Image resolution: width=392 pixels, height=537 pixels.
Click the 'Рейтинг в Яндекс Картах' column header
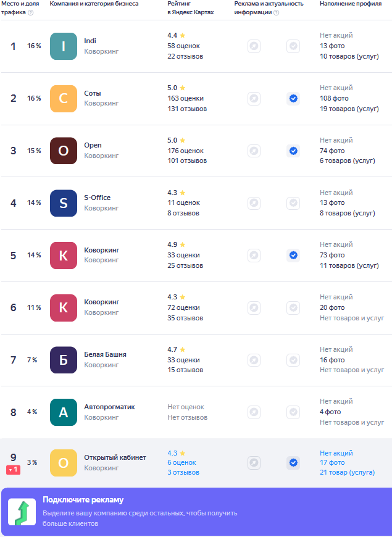coord(191,8)
